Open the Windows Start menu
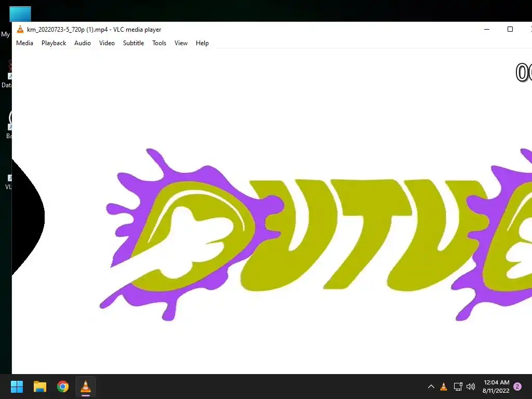The image size is (532, 399). pyautogui.click(x=17, y=387)
